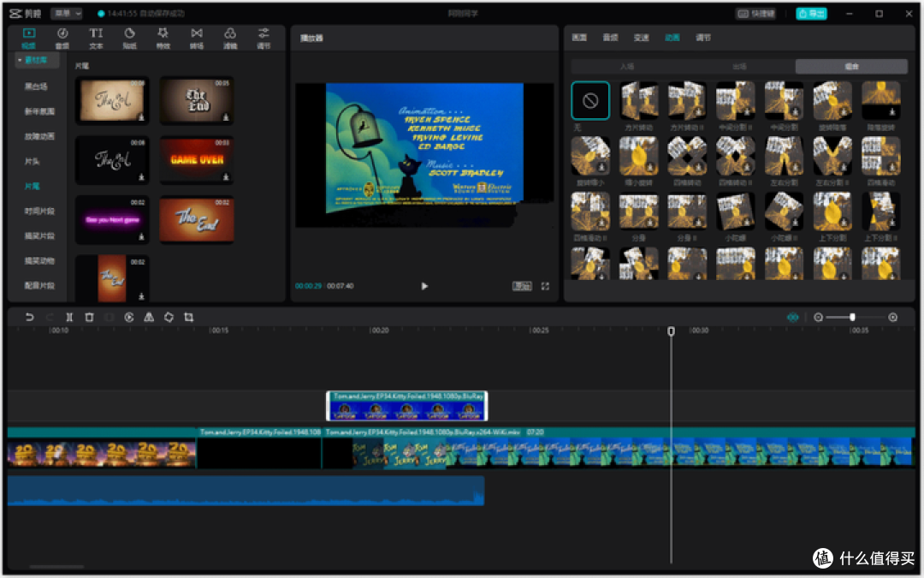
Task: Select the blue audio waveform track
Action: [246, 491]
